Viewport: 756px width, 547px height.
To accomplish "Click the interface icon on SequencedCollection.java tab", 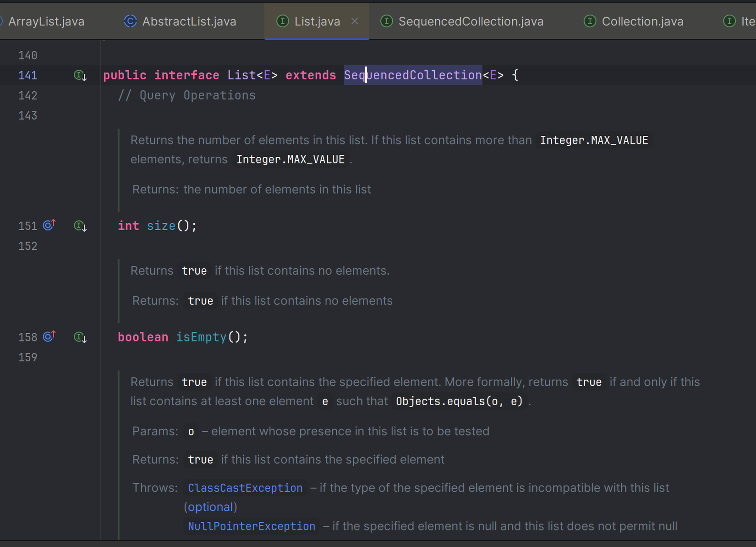I will click(x=386, y=21).
